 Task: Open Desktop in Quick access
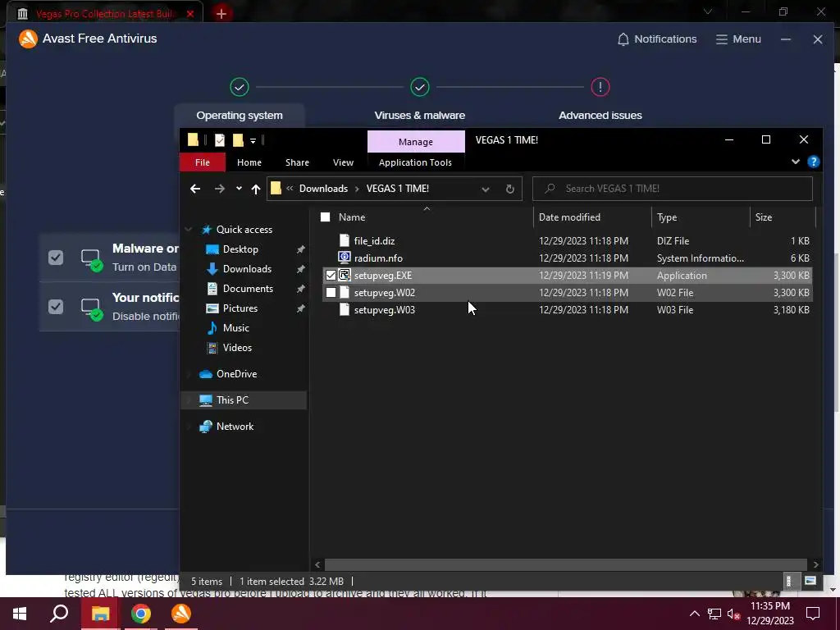coord(240,249)
